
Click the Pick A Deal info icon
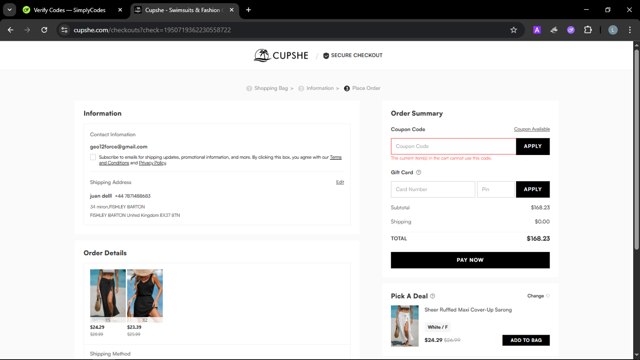click(x=433, y=296)
